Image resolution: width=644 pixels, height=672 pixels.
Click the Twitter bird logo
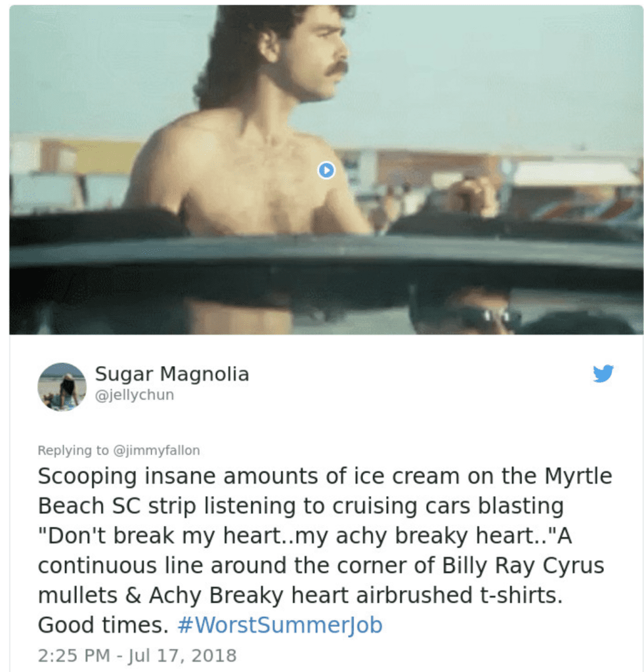(x=603, y=373)
